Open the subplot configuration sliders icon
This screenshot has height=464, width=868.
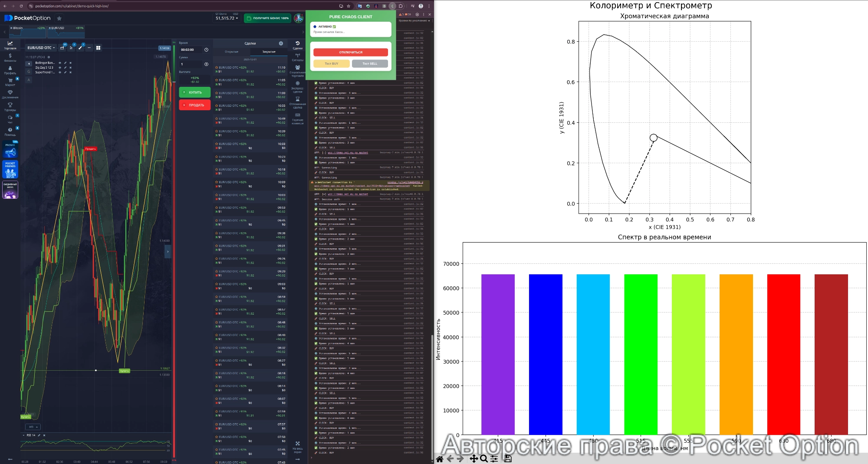[x=494, y=459]
